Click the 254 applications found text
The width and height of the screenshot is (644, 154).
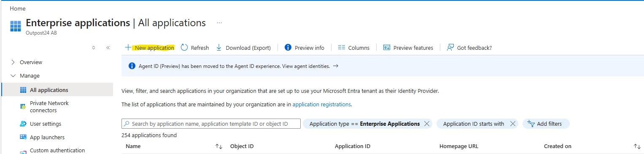149,135
